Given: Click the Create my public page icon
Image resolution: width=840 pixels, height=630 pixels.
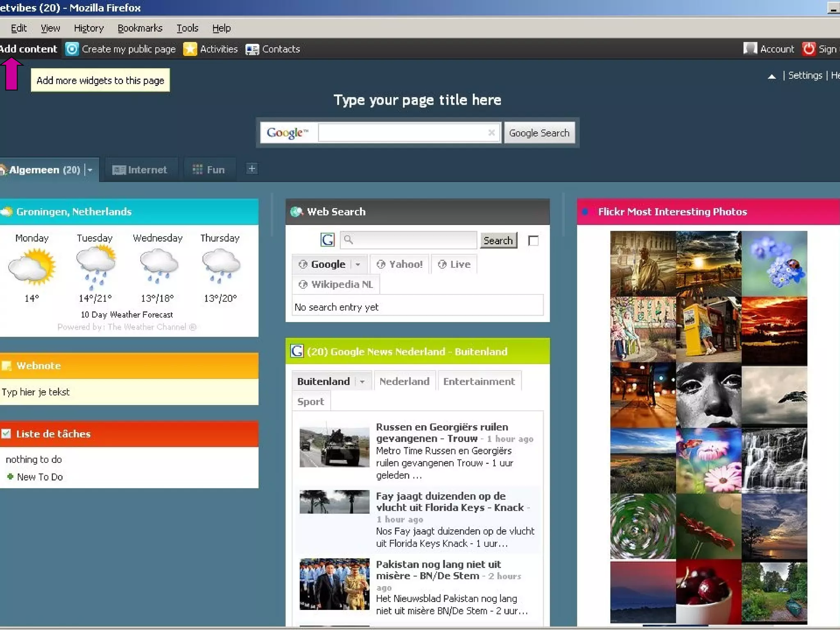Looking at the screenshot, I should (72, 49).
